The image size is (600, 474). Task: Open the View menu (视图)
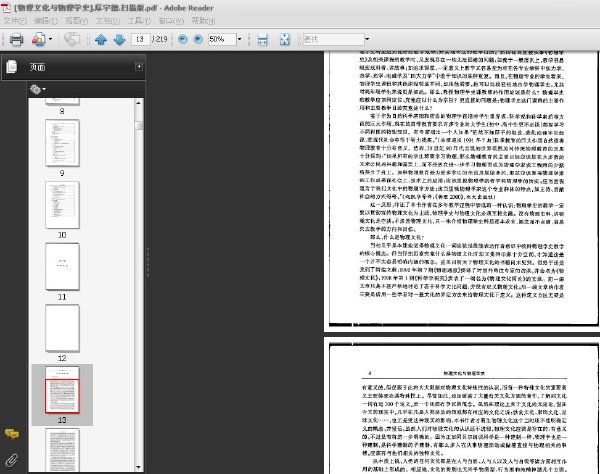click(x=77, y=21)
